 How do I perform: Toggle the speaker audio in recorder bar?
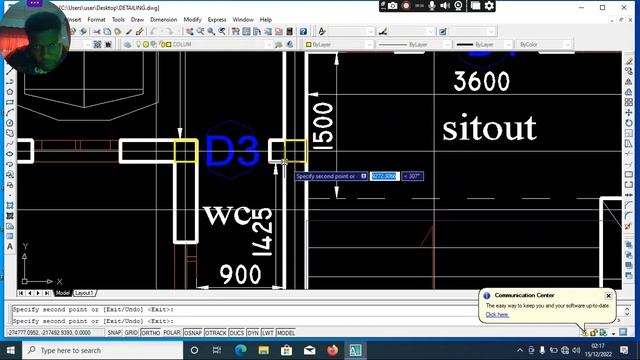[445, 6]
